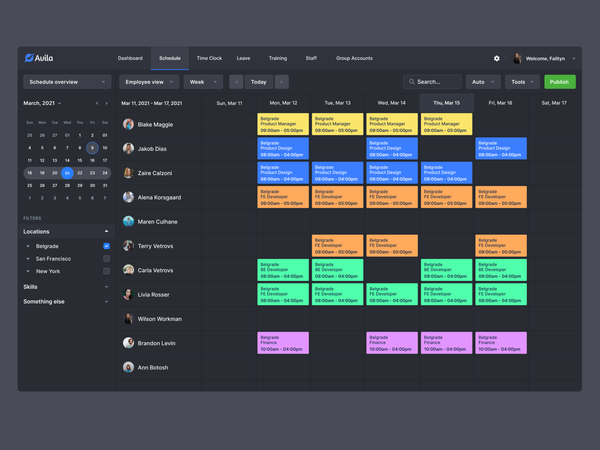Open Blake Maggie's profile avatar
Screen dimensions: 600x450
pyautogui.click(x=128, y=124)
